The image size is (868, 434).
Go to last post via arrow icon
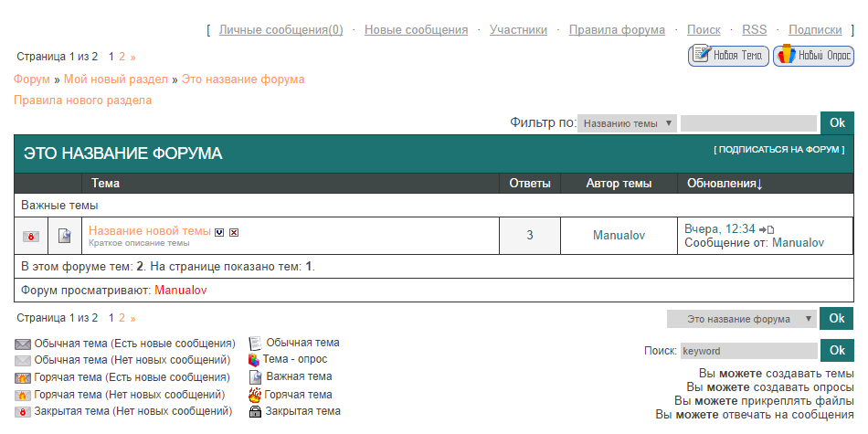767,229
